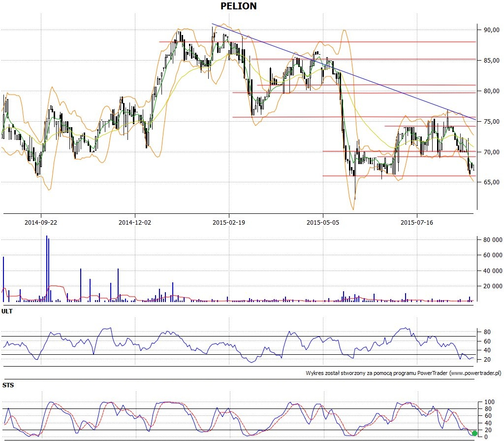Click the 85,00 price axis label
Screen dimensions: 504x441
click(x=492, y=61)
